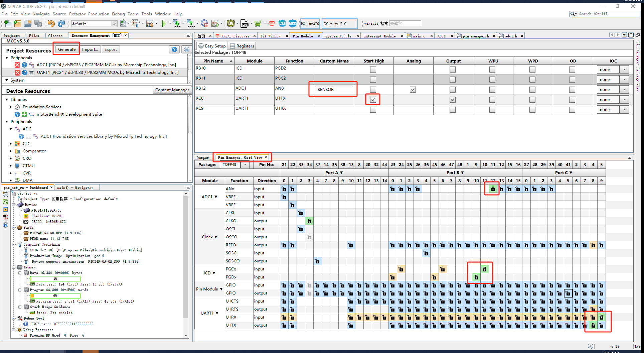Click globe icon beside Project Resources help
Viewport: 644px width, 353px height.
pyautogui.click(x=187, y=49)
